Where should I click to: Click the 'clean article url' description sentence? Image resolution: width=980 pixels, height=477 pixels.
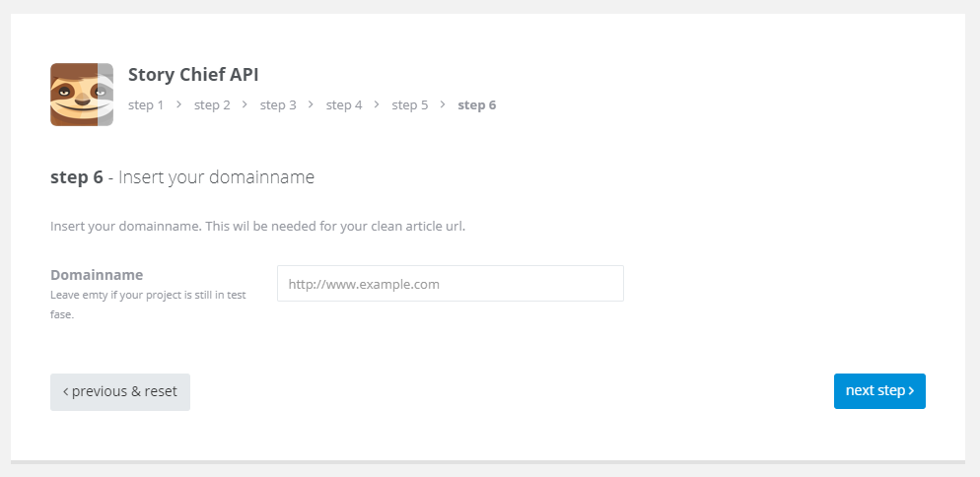(x=258, y=227)
